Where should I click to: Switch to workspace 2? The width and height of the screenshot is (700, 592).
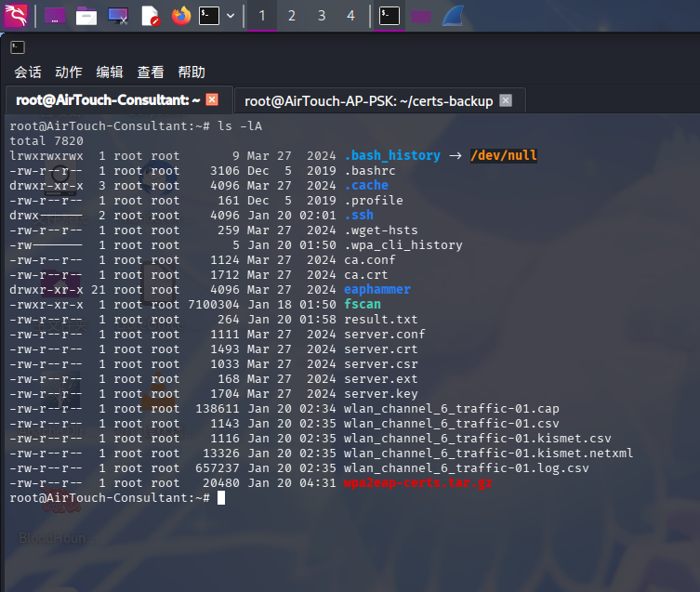(x=292, y=16)
